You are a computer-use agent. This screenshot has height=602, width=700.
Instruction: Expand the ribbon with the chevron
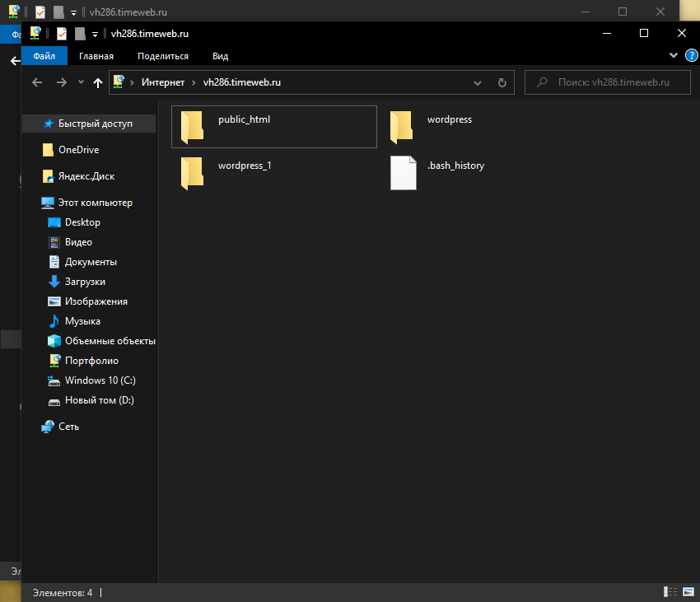(x=674, y=55)
